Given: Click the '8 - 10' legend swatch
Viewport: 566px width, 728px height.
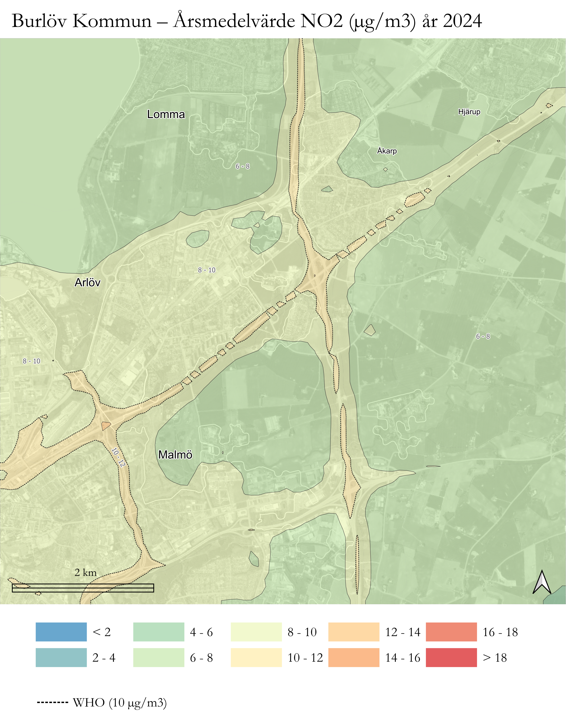Looking at the screenshot, I should pos(256,632).
